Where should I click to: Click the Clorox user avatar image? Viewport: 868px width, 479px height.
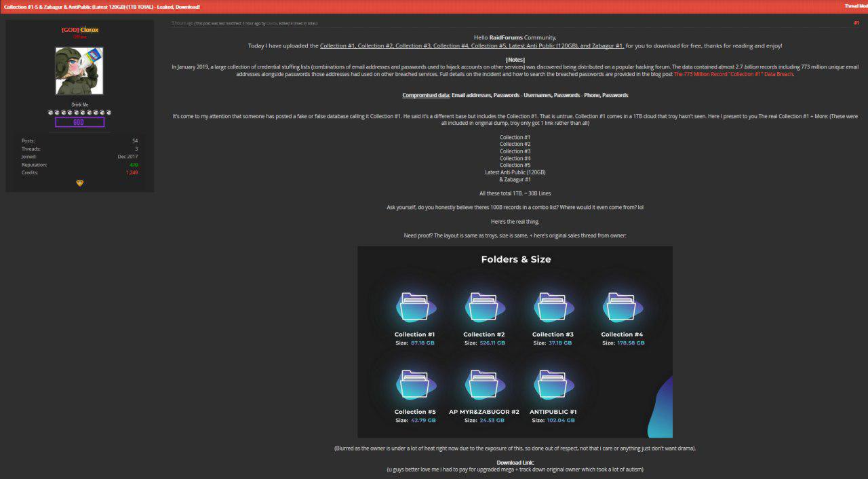[x=79, y=71]
